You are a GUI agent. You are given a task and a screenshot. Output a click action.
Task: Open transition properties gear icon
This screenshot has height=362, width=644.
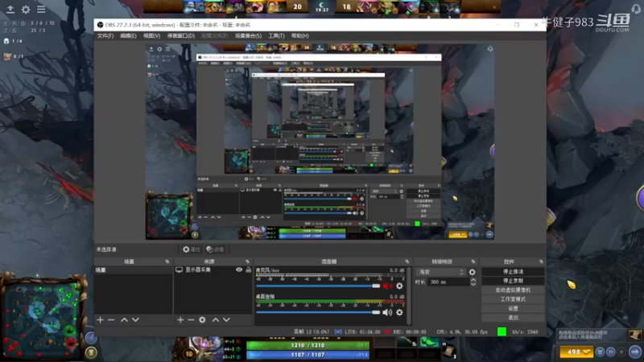point(473,272)
